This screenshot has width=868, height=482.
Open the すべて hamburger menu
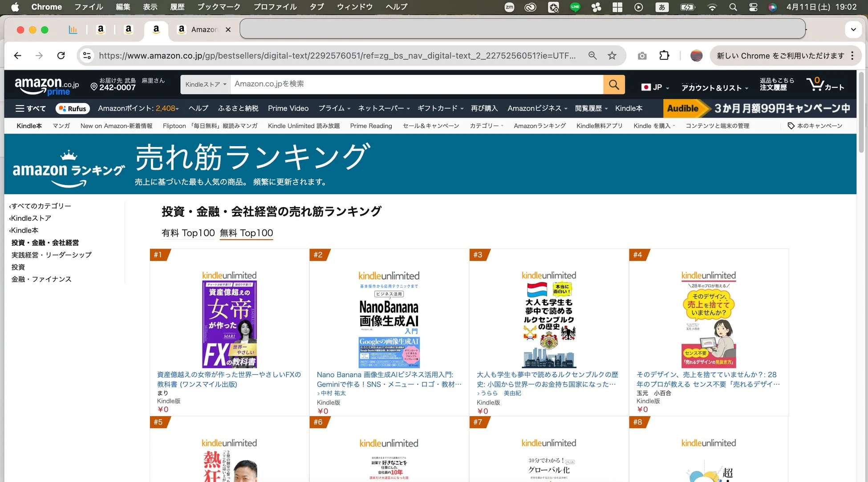coord(30,108)
